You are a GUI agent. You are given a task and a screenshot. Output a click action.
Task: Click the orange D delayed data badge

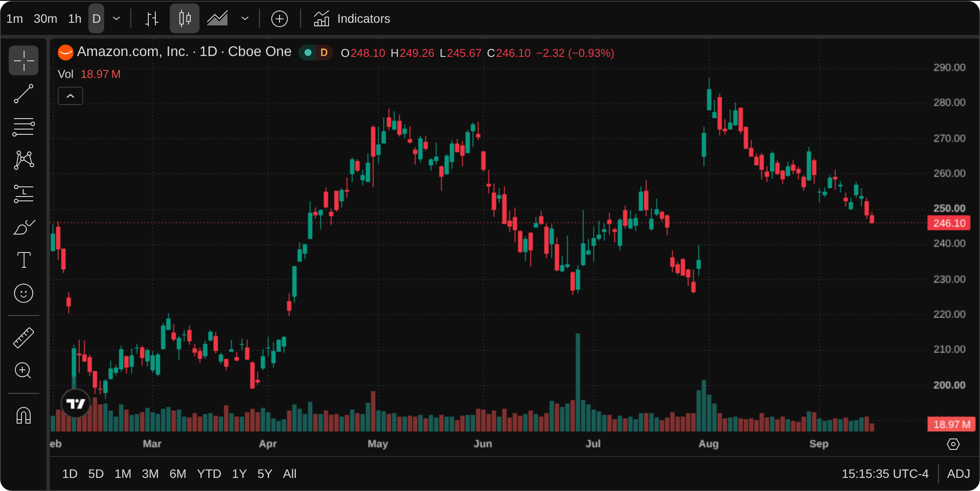click(x=324, y=53)
